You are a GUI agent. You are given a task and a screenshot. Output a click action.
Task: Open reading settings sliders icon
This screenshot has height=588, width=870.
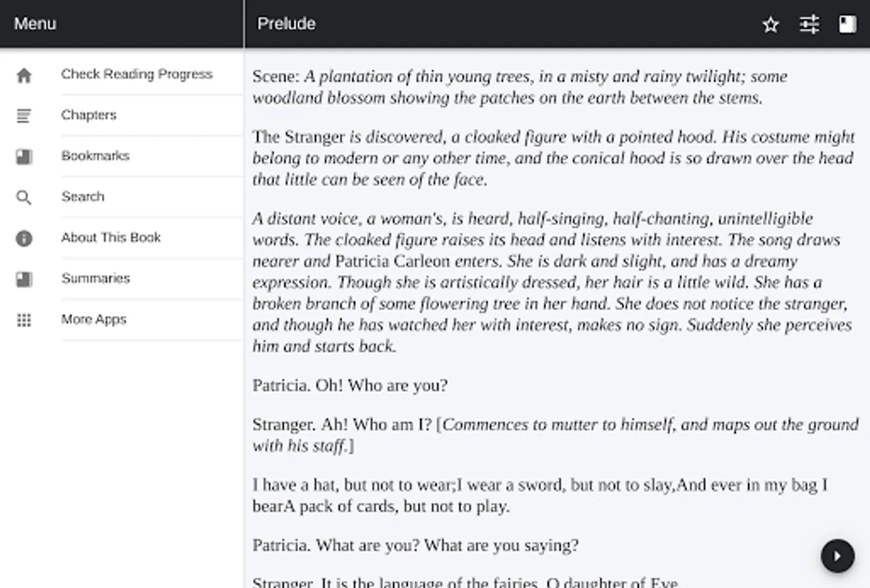point(809,25)
